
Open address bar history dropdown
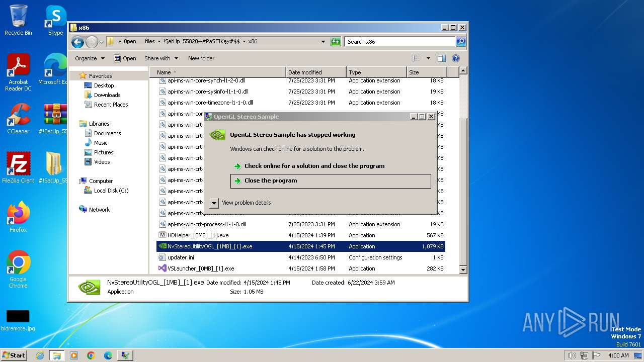(x=323, y=42)
